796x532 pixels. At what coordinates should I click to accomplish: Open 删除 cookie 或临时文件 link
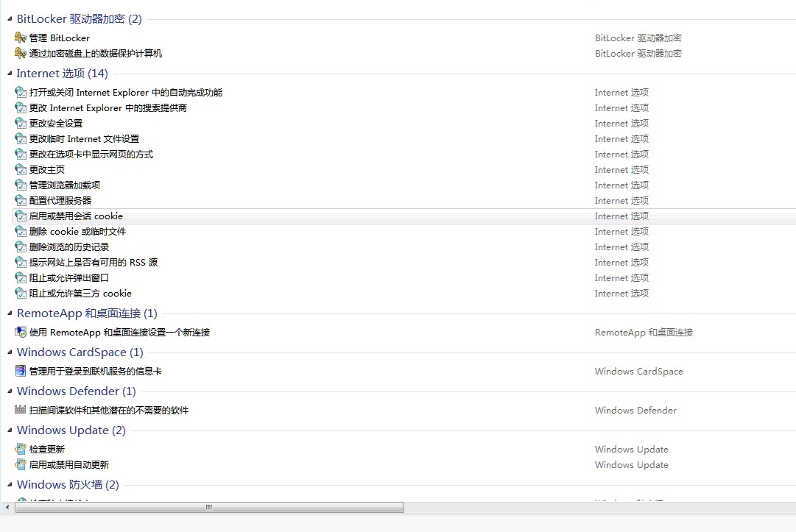pos(77,232)
